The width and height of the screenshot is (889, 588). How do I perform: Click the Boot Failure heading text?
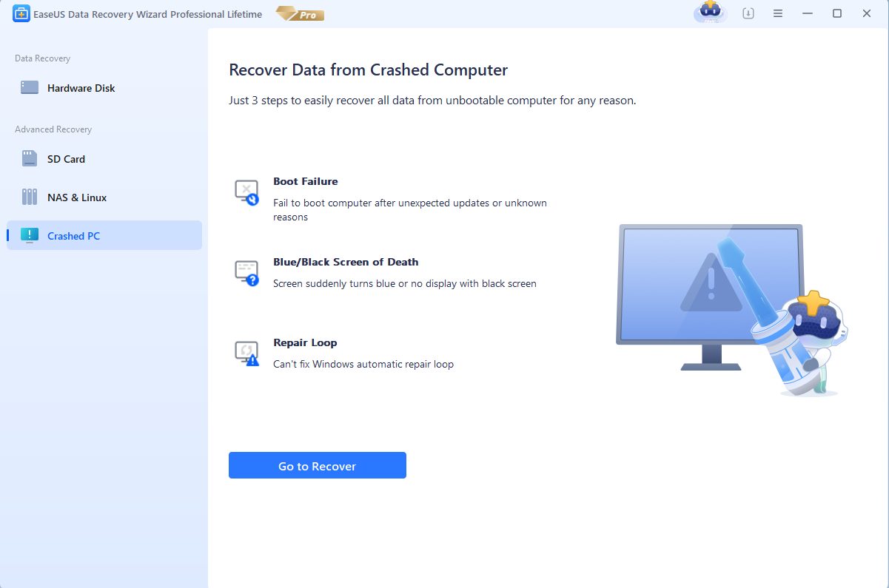[305, 181]
